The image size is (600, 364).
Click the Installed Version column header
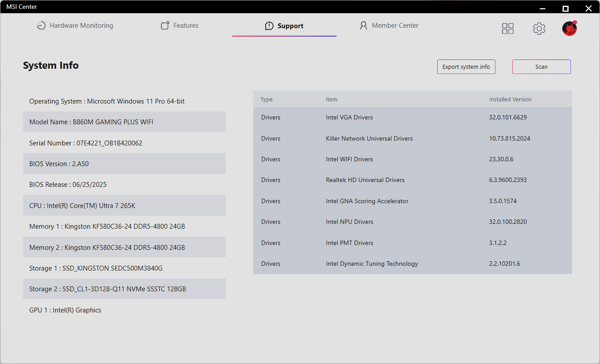pyautogui.click(x=510, y=100)
